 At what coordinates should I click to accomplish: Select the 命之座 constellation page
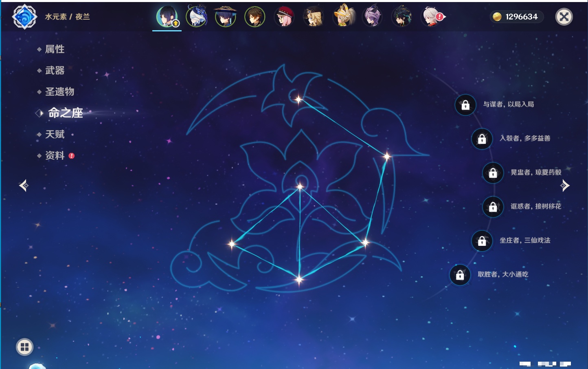point(65,113)
